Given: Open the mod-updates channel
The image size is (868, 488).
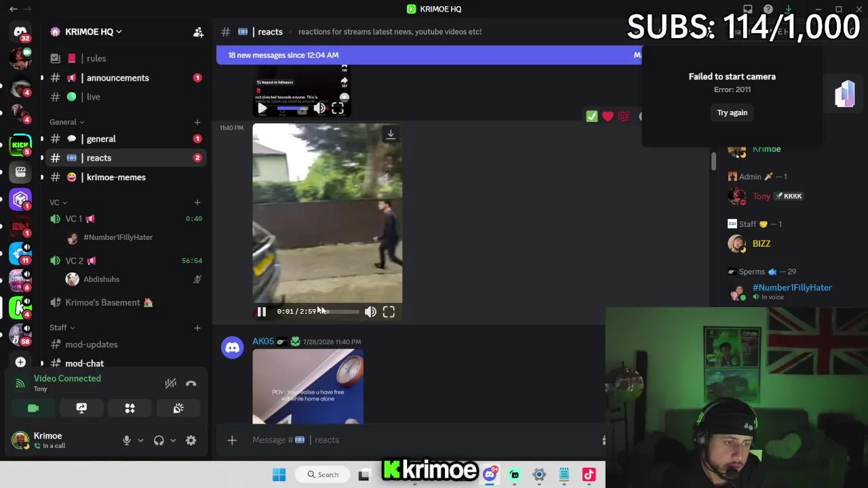Looking at the screenshot, I should click(126, 344).
